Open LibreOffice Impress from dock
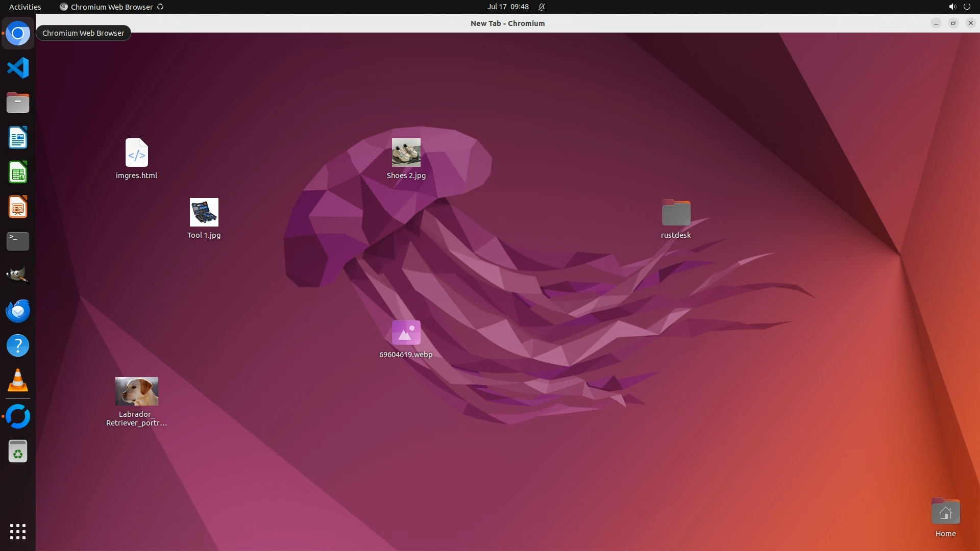 coord(18,207)
